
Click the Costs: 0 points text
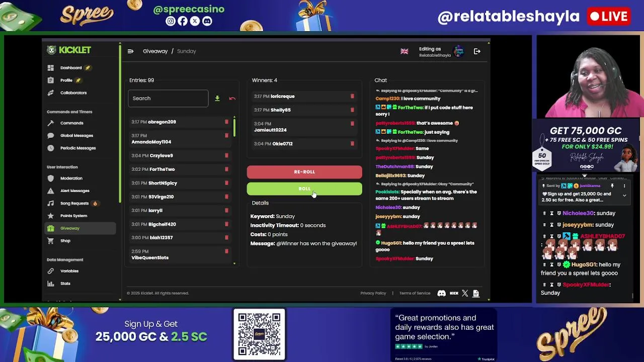tap(269, 234)
